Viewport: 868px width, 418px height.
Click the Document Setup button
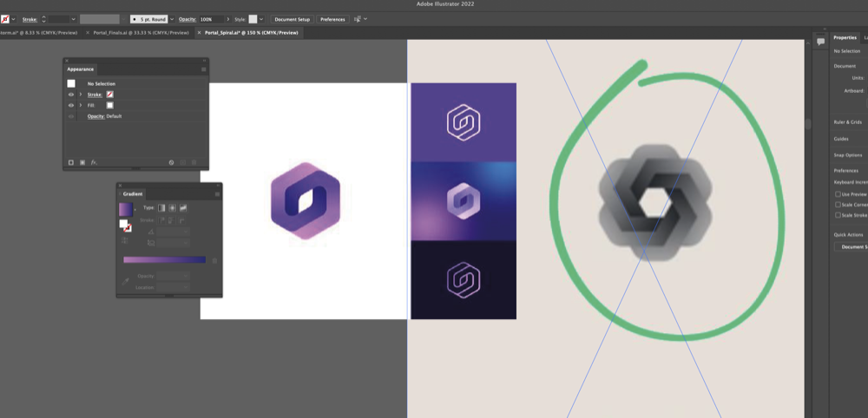pyautogui.click(x=292, y=18)
